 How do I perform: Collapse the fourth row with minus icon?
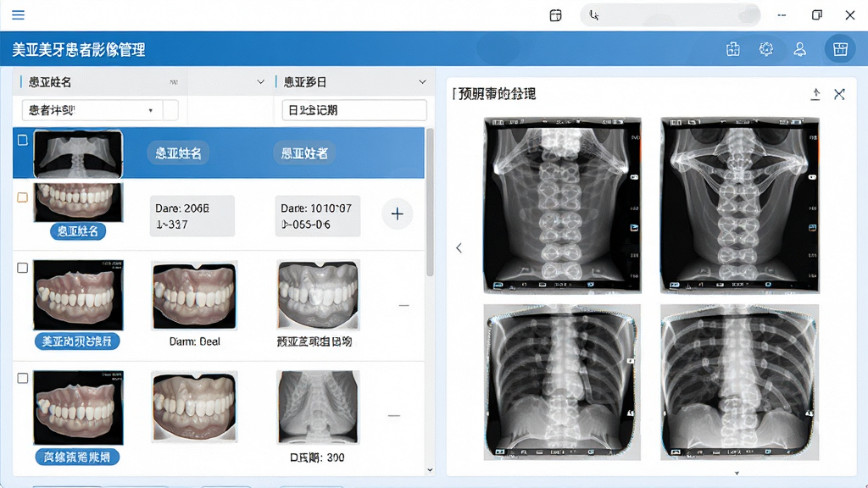(x=394, y=415)
